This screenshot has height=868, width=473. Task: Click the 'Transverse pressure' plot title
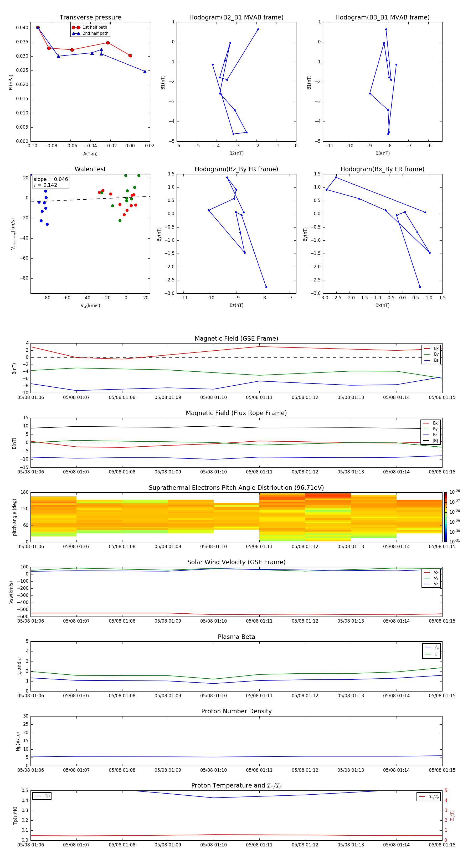coord(90,17)
